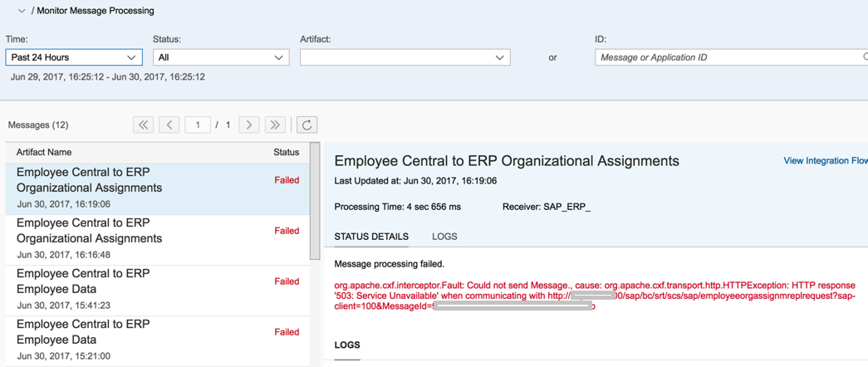Click the red error message text
Image resolution: width=868 pixels, height=367 pixels.
pyautogui.click(x=595, y=296)
